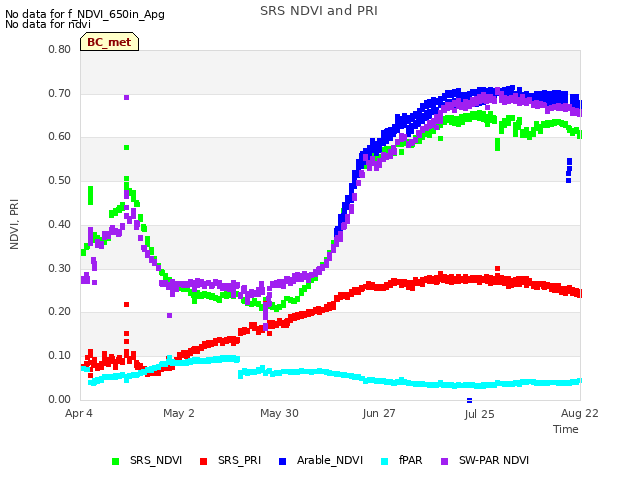The image size is (640, 480).
Task: Click the Aug 22 x-axis tick label
Action: pos(580,413)
